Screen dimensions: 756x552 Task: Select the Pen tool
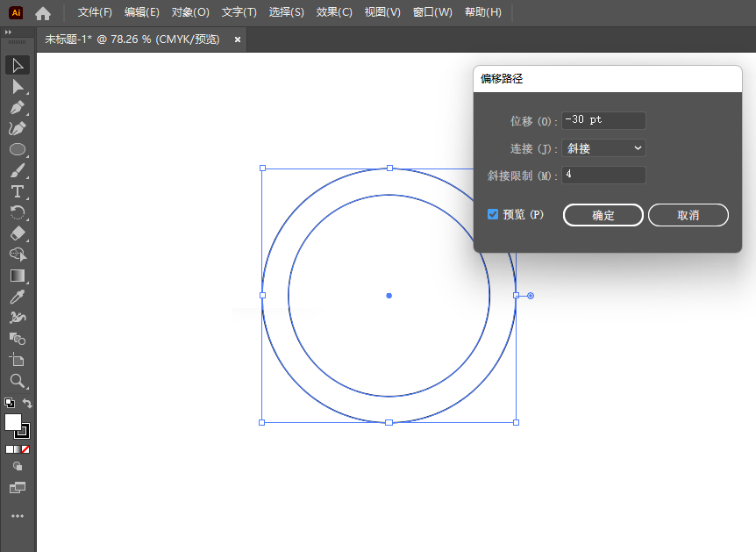pos(18,107)
